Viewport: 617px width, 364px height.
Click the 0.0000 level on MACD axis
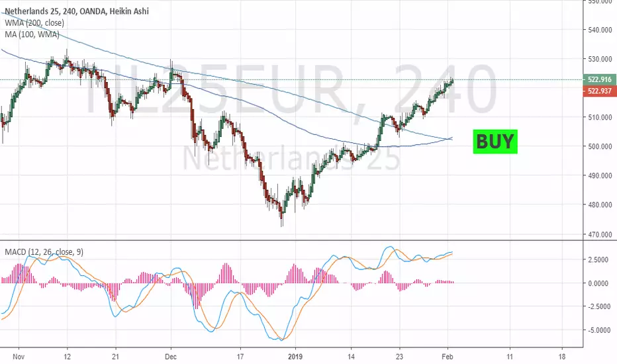tap(600, 283)
